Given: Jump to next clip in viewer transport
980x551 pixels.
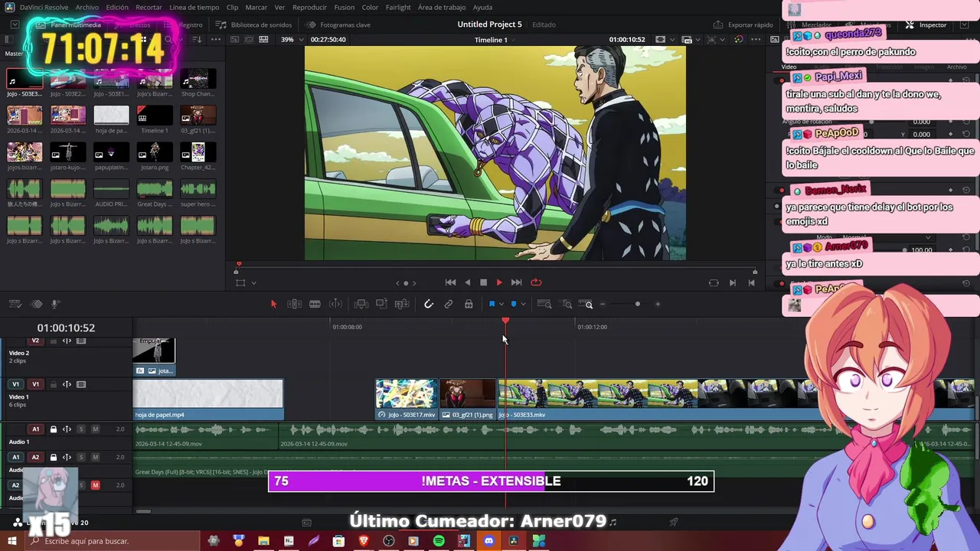Looking at the screenshot, I should (516, 282).
